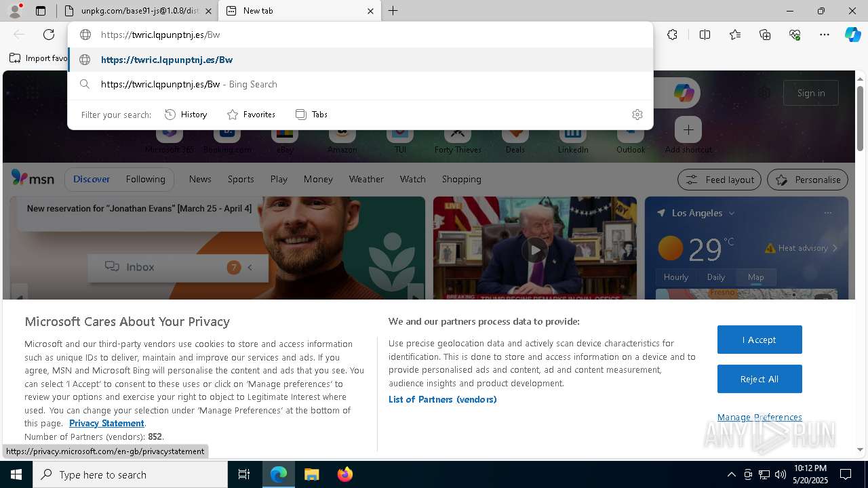
Task: Select the Following feed tab
Action: 145,179
